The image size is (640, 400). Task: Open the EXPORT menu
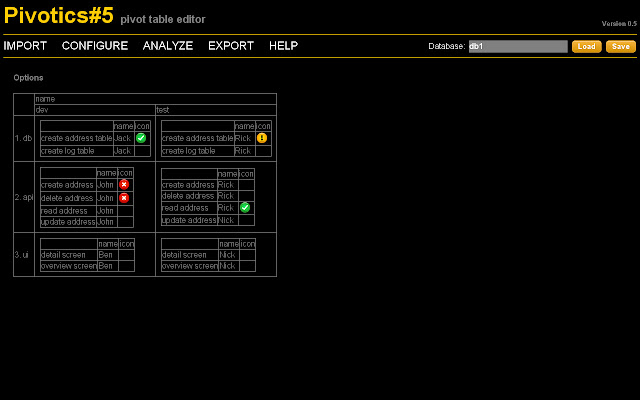(x=231, y=46)
